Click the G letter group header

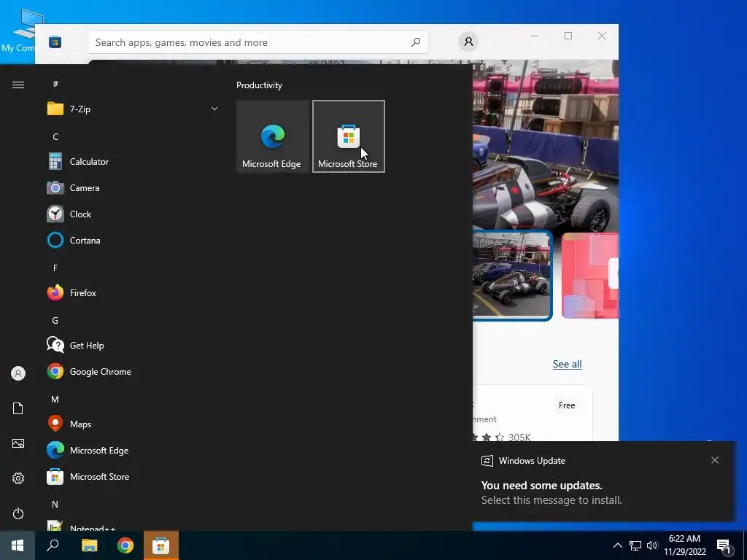pos(55,321)
